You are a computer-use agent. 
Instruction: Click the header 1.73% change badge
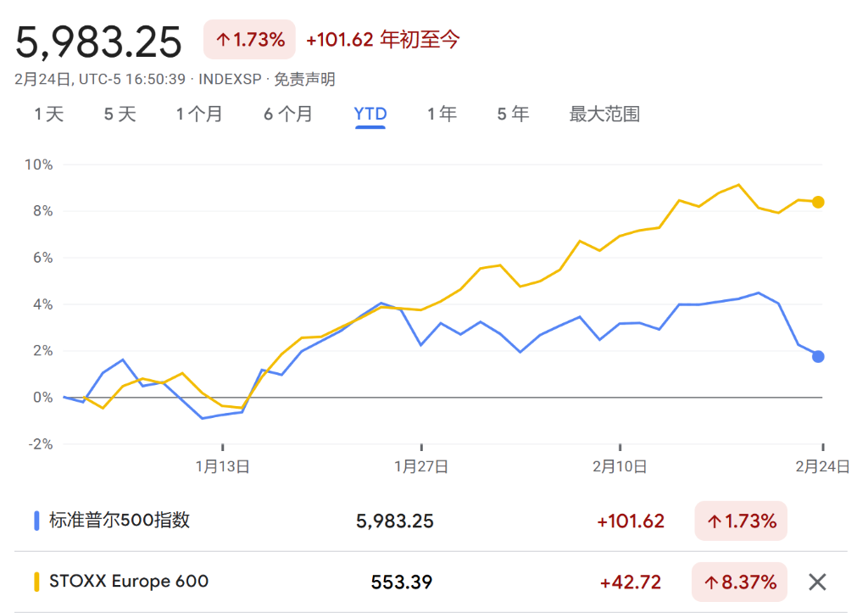(249, 40)
